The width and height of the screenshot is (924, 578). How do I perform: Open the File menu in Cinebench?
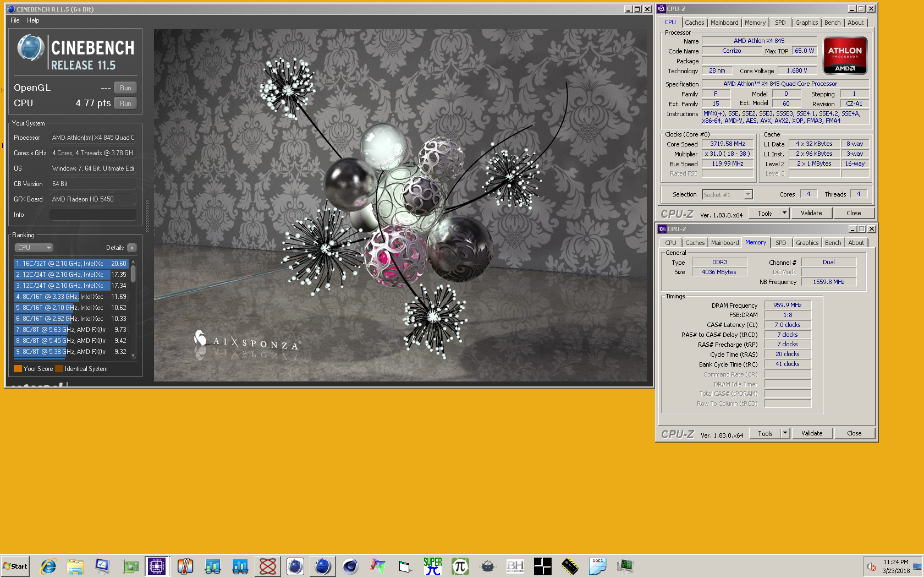pyautogui.click(x=15, y=20)
